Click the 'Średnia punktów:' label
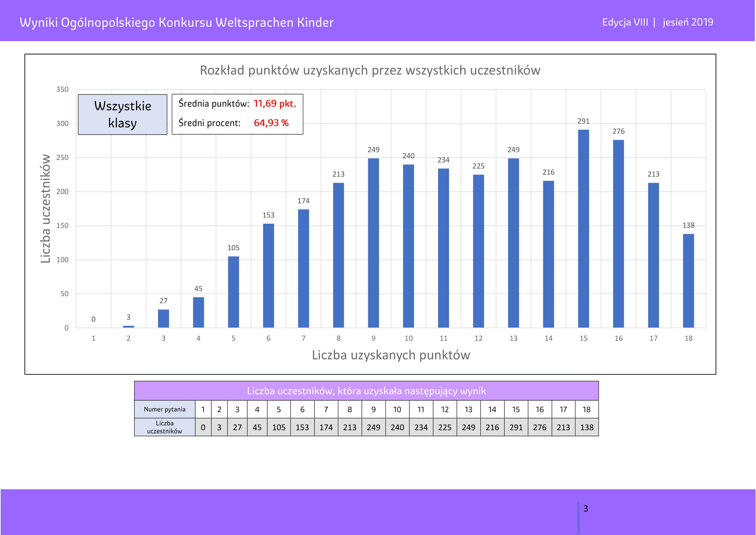The width and height of the screenshot is (756, 535). point(214,104)
